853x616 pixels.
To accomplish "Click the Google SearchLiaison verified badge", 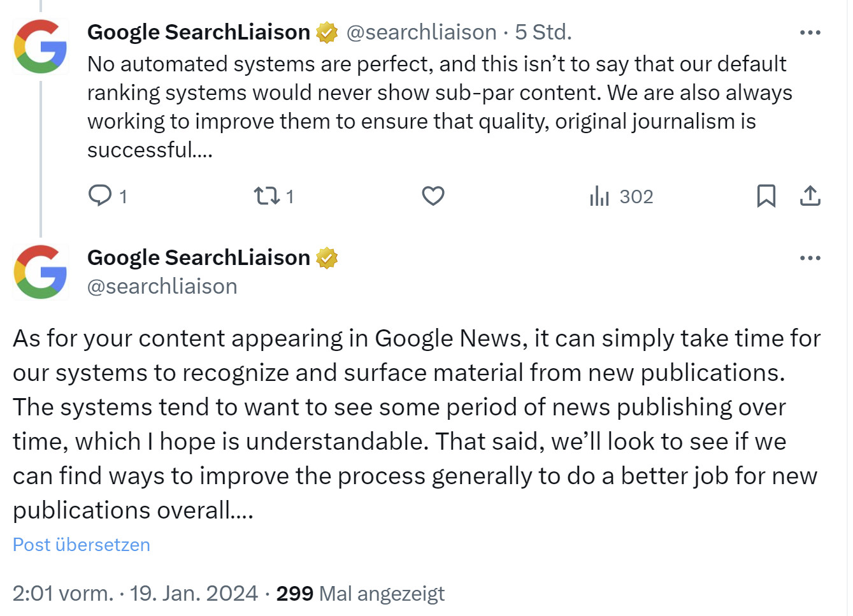I will tap(326, 31).
